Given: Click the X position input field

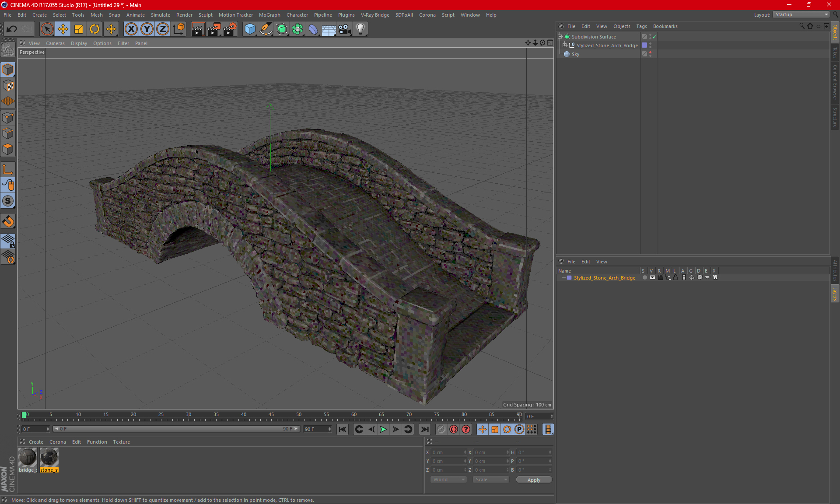Looking at the screenshot, I should coord(449,452).
